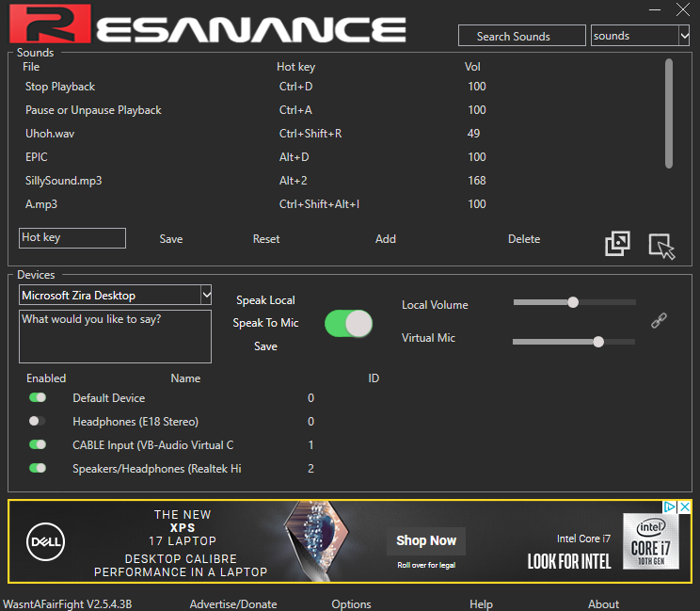Click the Reset button

(266, 239)
